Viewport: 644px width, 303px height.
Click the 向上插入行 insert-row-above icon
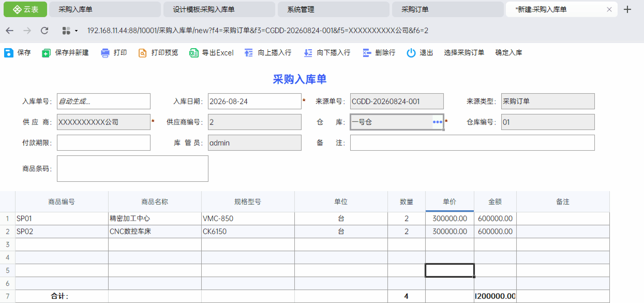point(249,53)
